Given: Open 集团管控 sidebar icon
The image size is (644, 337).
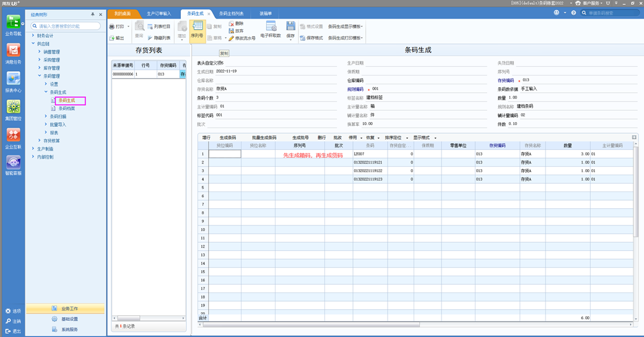Looking at the screenshot, I should click(13, 110).
